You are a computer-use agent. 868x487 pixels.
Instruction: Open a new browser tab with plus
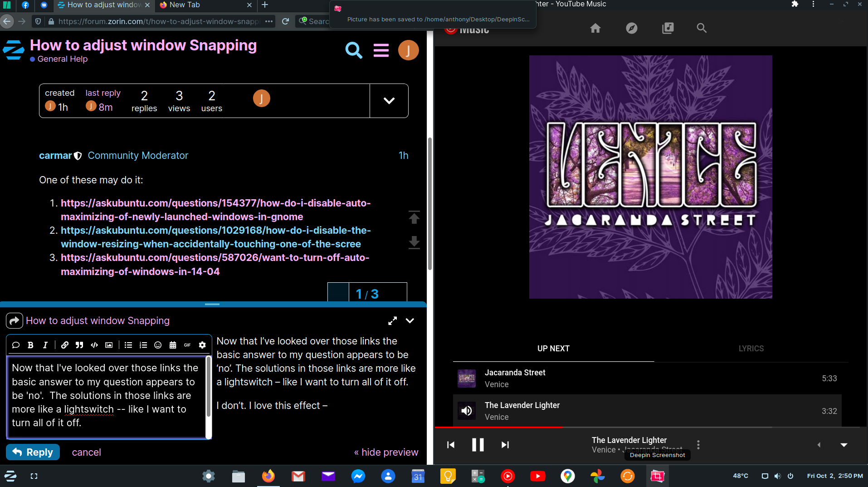click(265, 5)
